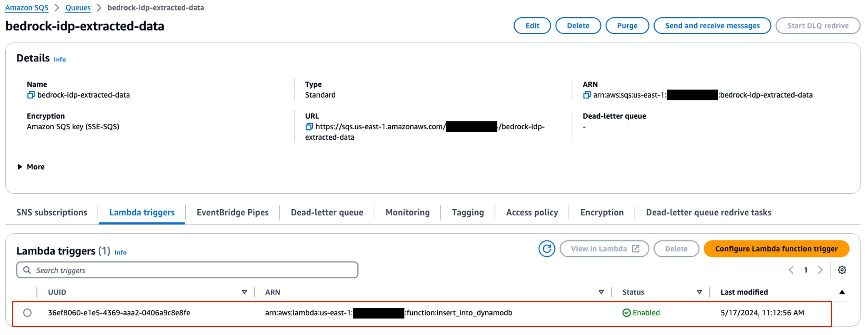Click View in Lambda button
868x335 pixels.
click(x=604, y=249)
